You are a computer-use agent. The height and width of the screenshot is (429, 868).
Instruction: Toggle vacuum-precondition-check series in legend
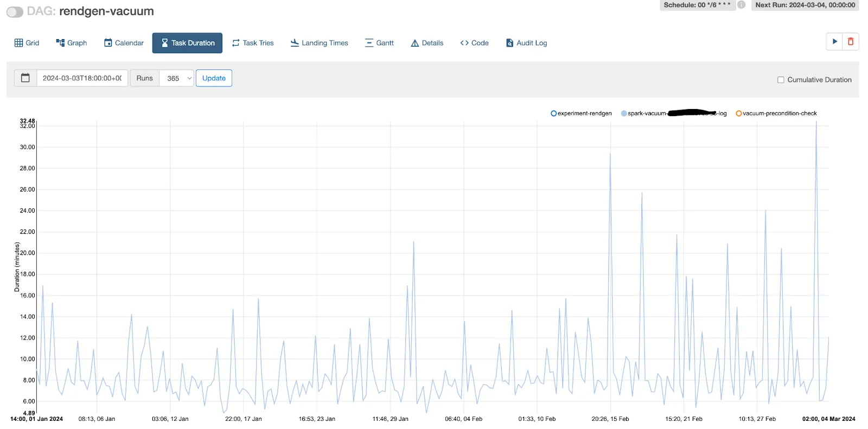tap(776, 113)
